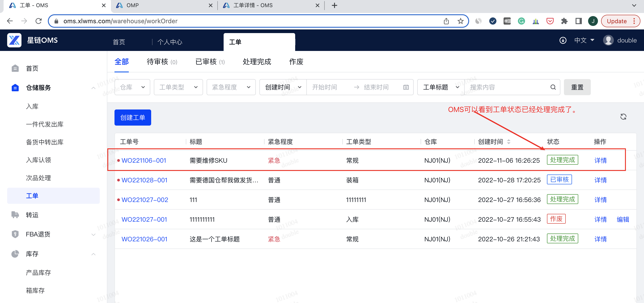
Task: Switch to the 待审核 tab
Action: click(x=162, y=62)
